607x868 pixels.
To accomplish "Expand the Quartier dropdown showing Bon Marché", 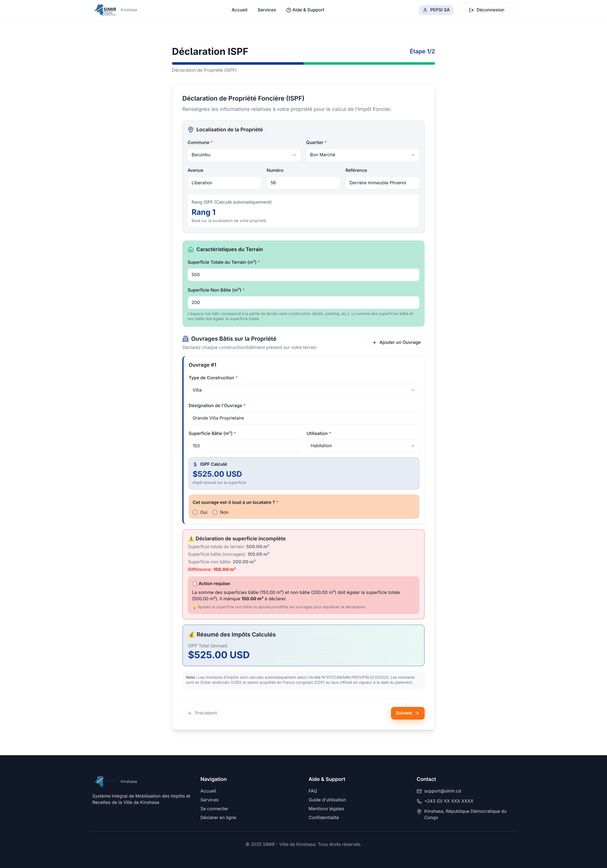I will (x=362, y=155).
